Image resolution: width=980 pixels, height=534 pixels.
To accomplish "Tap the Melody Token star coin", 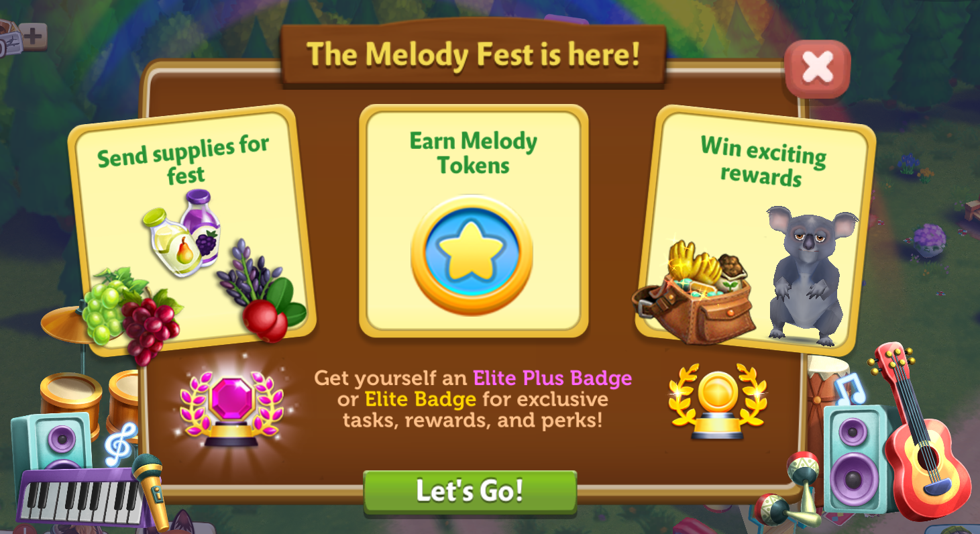I will click(472, 255).
